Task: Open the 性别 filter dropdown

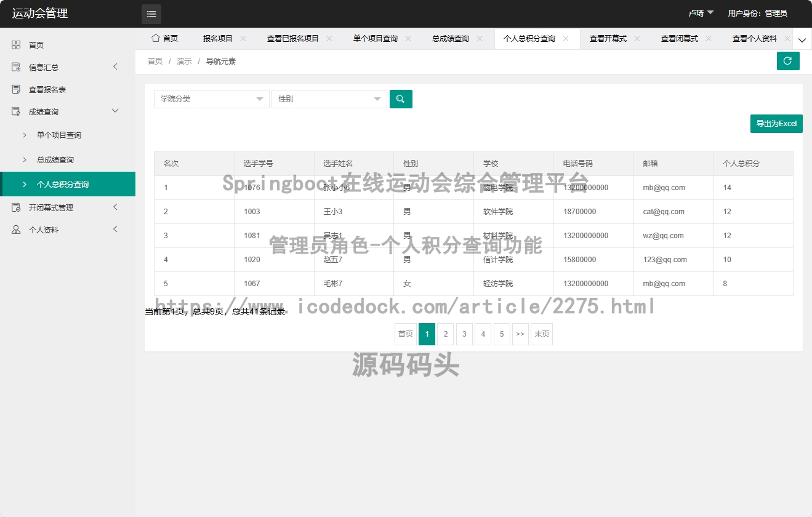Action: pyautogui.click(x=329, y=99)
